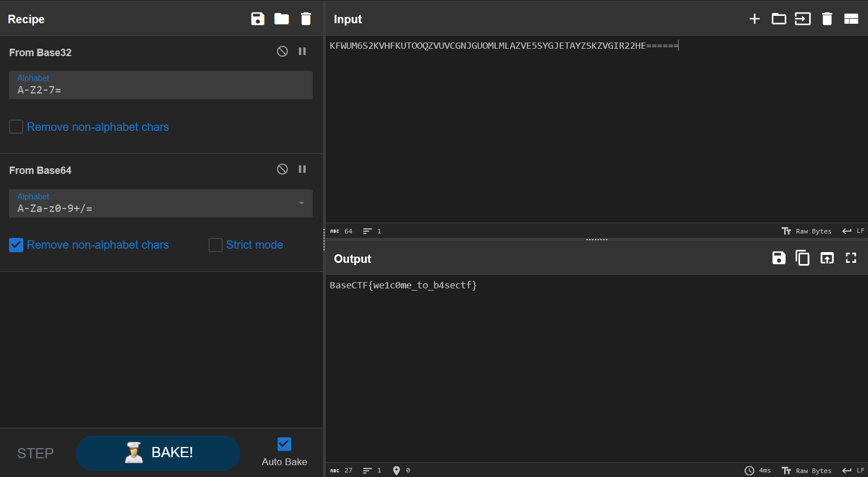Set breakpoint on From Base32 operation
The width and height of the screenshot is (868, 477).
(x=303, y=52)
